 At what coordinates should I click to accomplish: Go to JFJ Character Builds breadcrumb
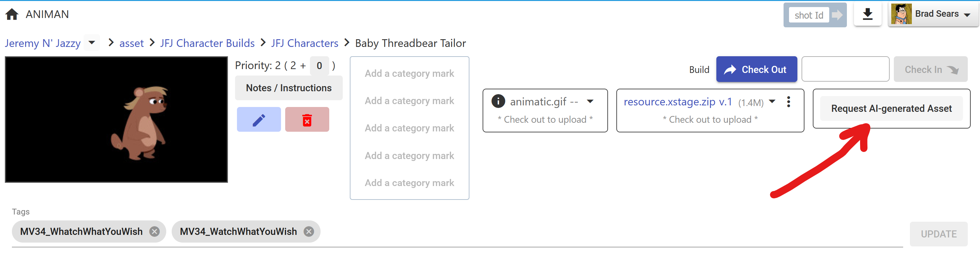[207, 43]
